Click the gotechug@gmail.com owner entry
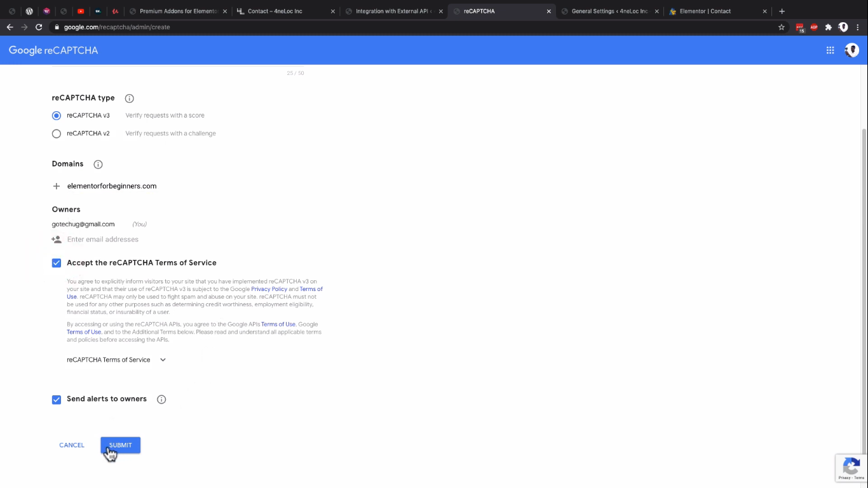The width and height of the screenshot is (868, 488). coord(83,224)
